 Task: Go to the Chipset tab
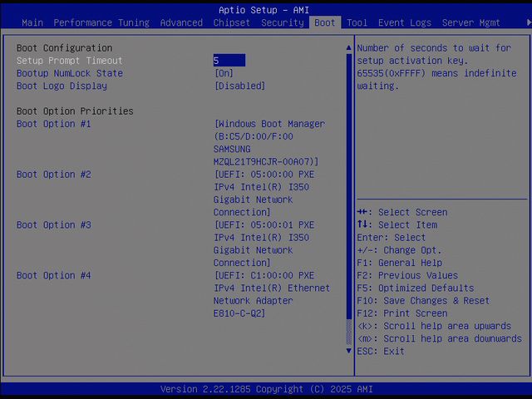(x=232, y=22)
